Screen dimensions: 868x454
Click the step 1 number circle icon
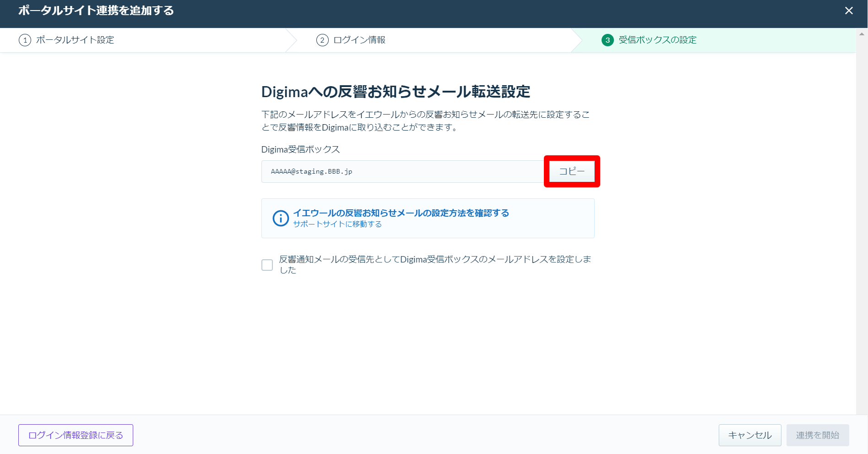(25, 40)
